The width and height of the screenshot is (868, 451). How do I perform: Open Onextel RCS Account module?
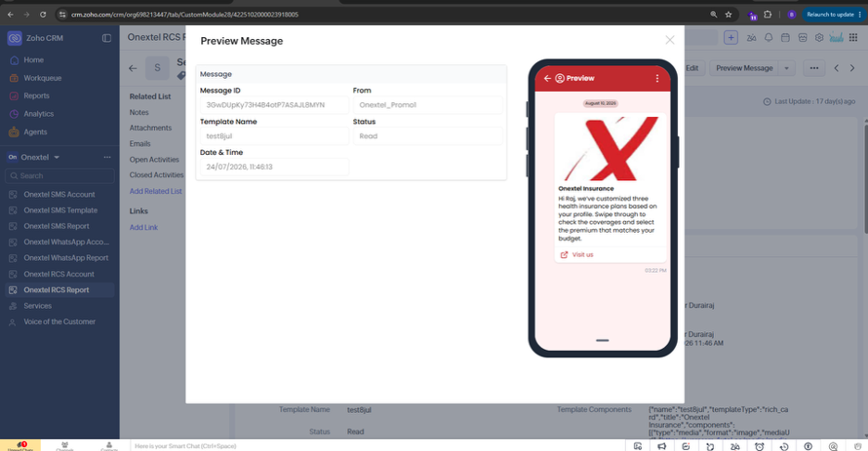coord(58,275)
